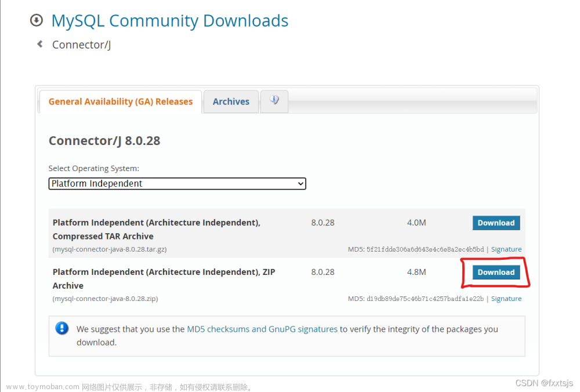Go back using the arrow beside Connector/J
This screenshot has height=392, width=580.
coord(40,45)
